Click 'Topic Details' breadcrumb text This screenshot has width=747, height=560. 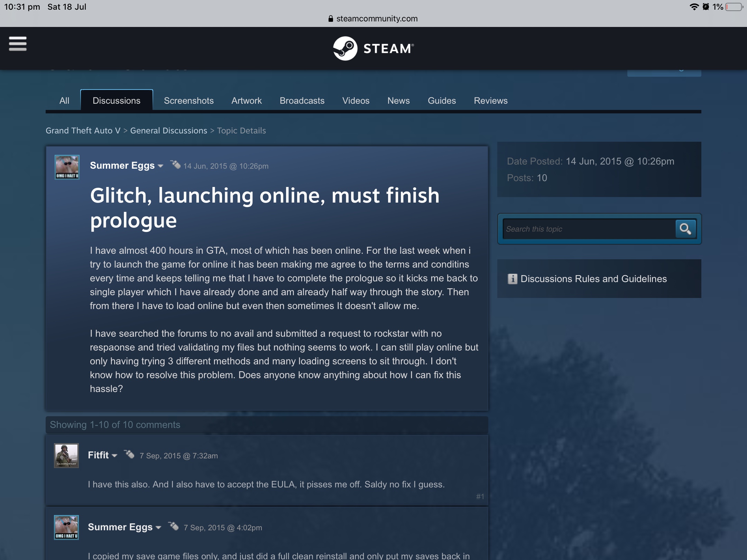(241, 131)
